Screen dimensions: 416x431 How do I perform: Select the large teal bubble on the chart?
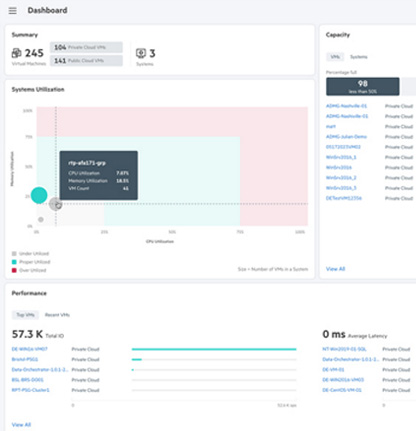tap(39, 195)
